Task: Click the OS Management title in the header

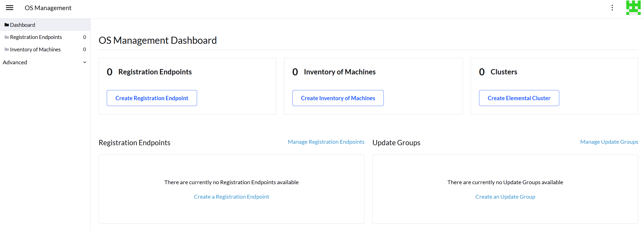Action: 48,8
